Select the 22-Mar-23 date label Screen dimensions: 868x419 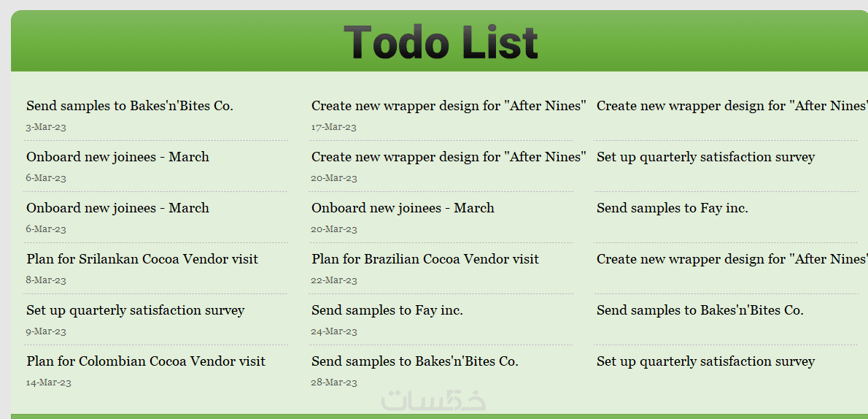334,280
